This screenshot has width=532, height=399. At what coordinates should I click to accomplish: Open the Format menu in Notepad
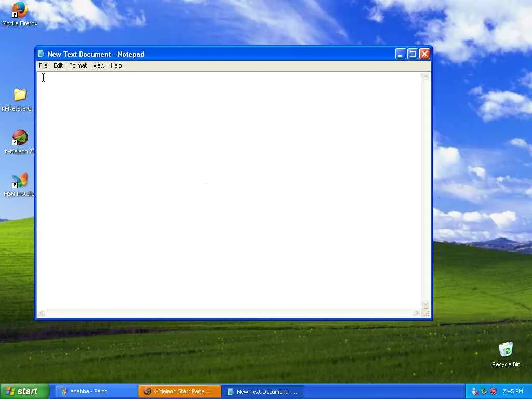[x=78, y=65]
